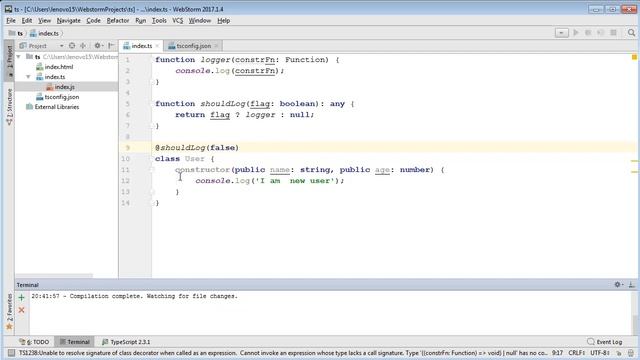The width and height of the screenshot is (640, 360).
Task: Open Project panel settings gear
Action: coord(98,46)
